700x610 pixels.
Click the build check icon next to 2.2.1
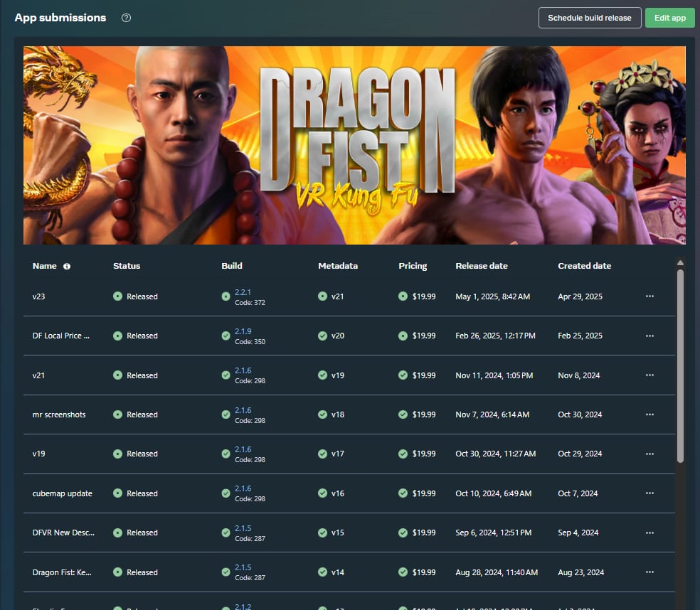click(x=226, y=296)
